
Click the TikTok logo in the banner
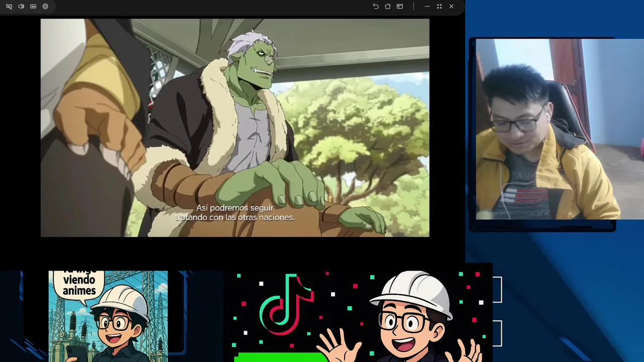286,304
